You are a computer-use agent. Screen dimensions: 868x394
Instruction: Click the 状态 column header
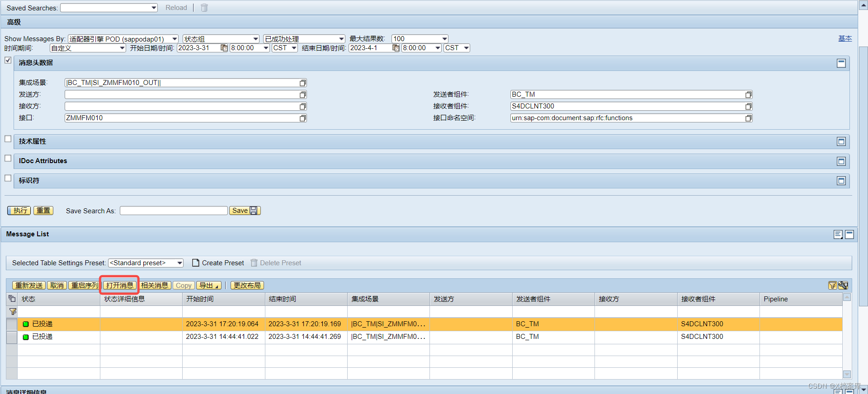pyautogui.click(x=59, y=299)
